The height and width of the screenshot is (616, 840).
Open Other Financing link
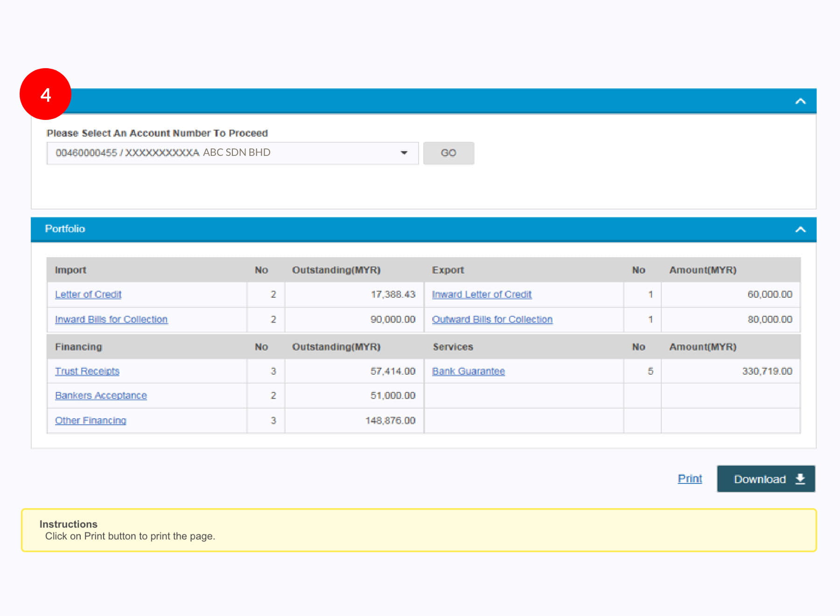pyautogui.click(x=91, y=420)
